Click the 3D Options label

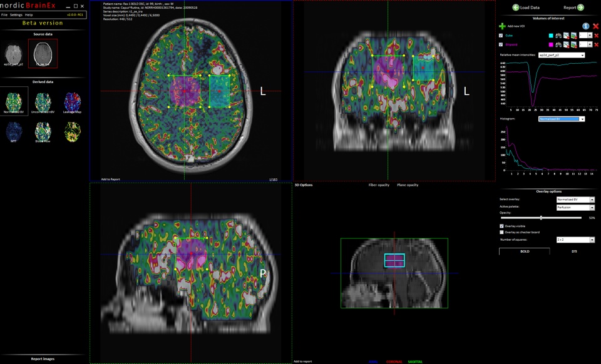(304, 185)
